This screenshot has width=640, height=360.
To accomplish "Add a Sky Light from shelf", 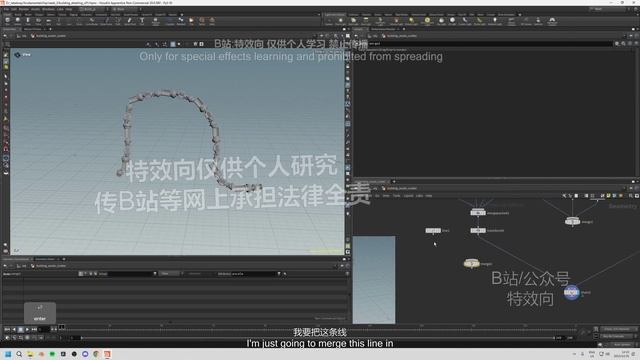I will (441, 21).
